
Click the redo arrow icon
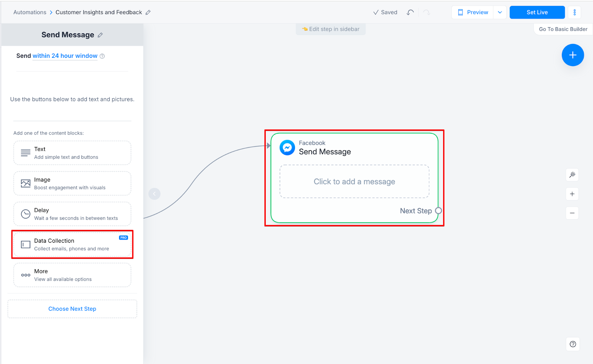pyautogui.click(x=427, y=12)
